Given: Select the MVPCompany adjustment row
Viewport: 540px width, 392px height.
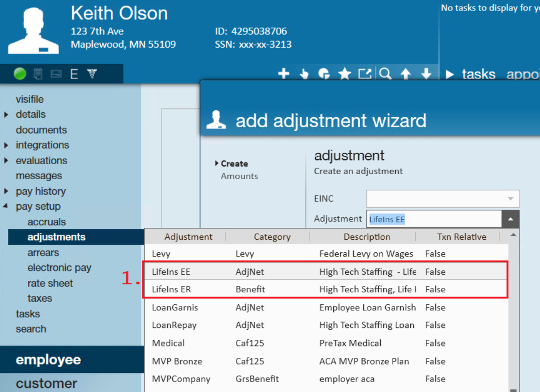Looking at the screenshot, I should [x=326, y=379].
